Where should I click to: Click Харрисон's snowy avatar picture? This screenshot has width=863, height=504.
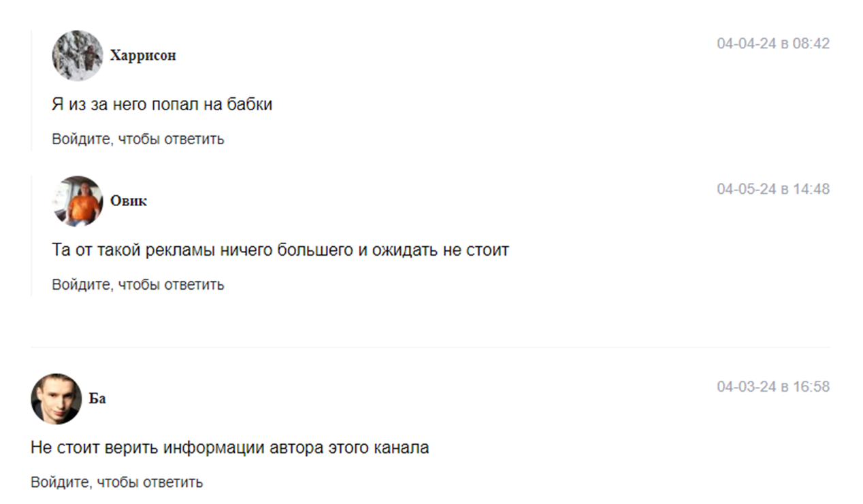click(78, 56)
